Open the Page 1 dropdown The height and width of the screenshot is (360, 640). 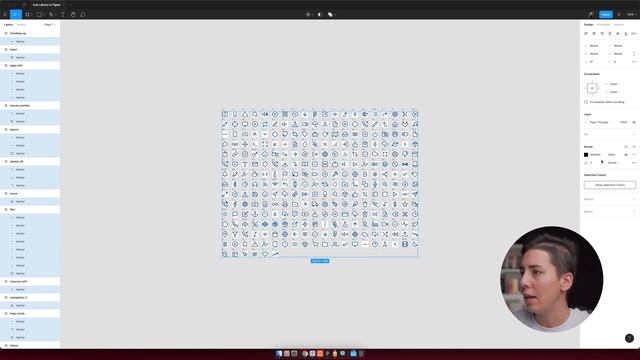(x=49, y=24)
